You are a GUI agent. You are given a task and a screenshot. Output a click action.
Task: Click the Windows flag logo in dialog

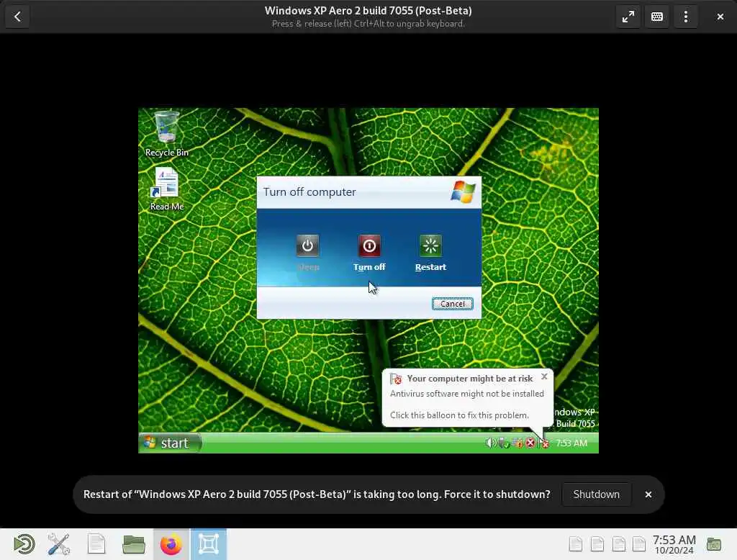tap(463, 192)
